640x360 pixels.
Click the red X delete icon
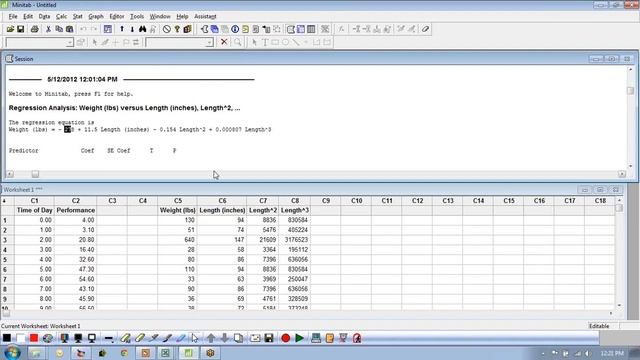[224, 42]
